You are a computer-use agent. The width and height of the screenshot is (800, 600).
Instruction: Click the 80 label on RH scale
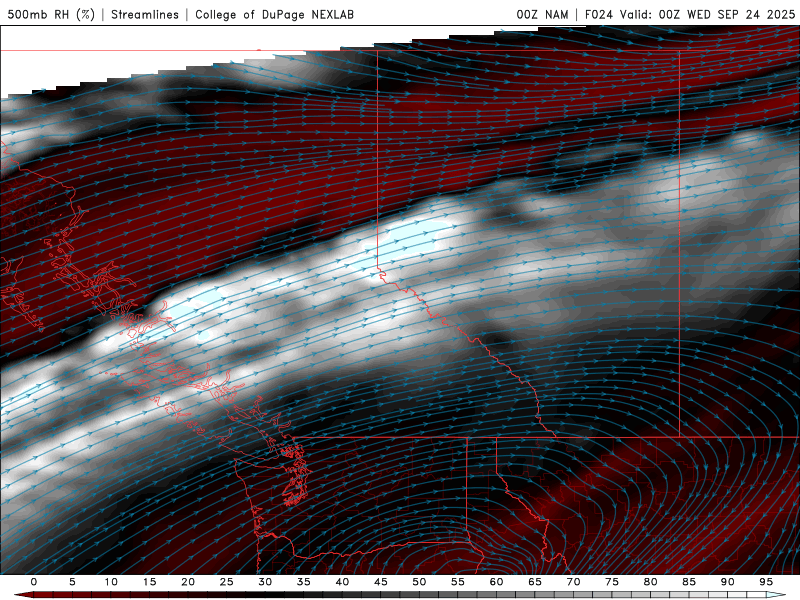point(650,582)
